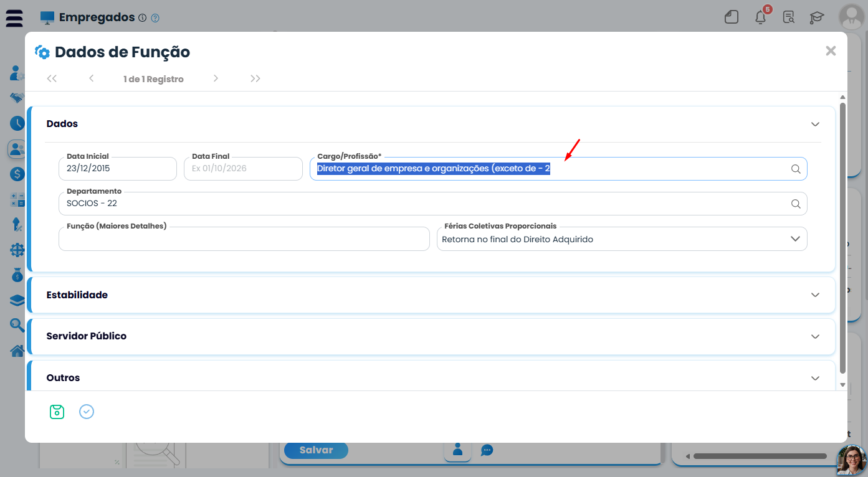This screenshot has width=868, height=477.
Task: Click the gear icon in left sidebar
Action: pos(17,250)
